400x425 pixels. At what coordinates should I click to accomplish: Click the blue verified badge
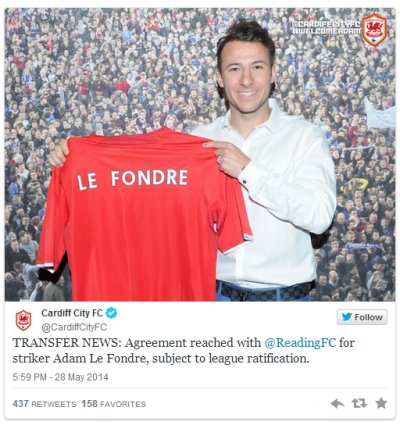click(111, 313)
